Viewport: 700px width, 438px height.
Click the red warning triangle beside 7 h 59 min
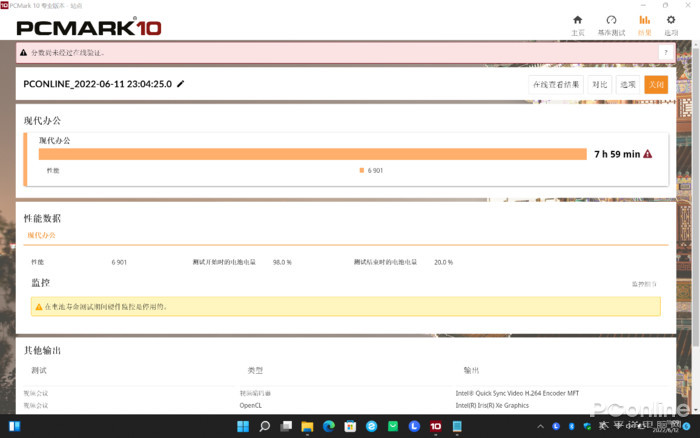[x=648, y=154]
